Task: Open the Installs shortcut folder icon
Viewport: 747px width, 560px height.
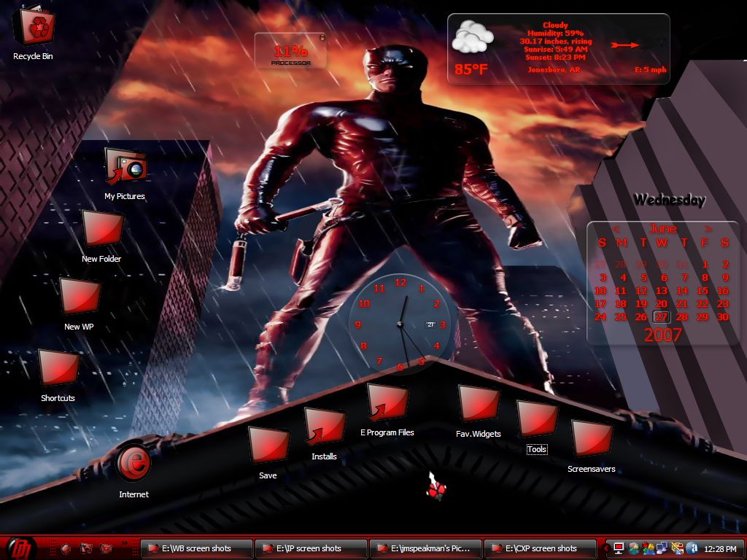Action: pos(325,426)
